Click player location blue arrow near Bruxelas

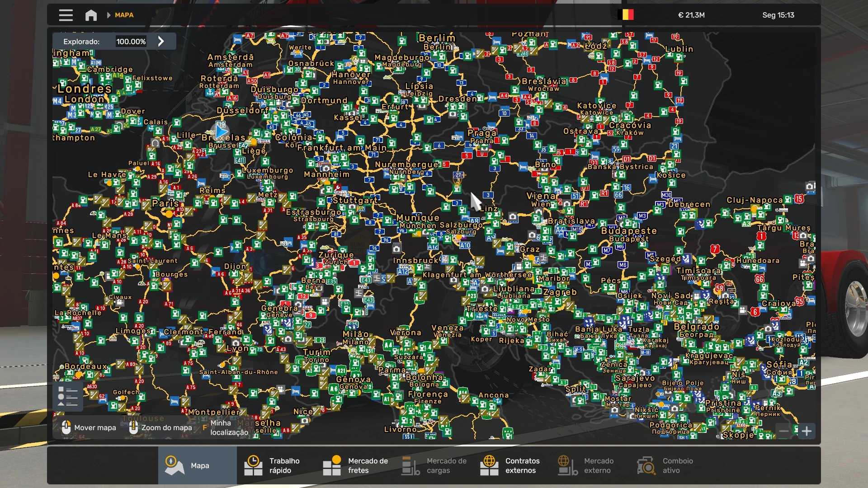click(221, 132)
